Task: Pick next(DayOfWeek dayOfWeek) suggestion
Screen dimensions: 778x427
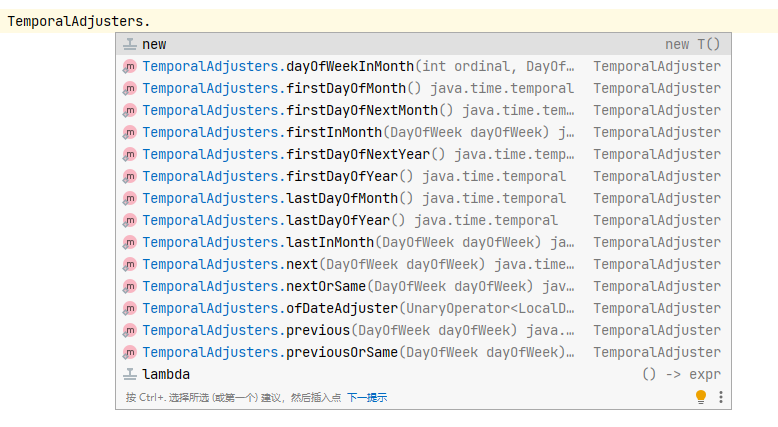Action: coord(423,264)
